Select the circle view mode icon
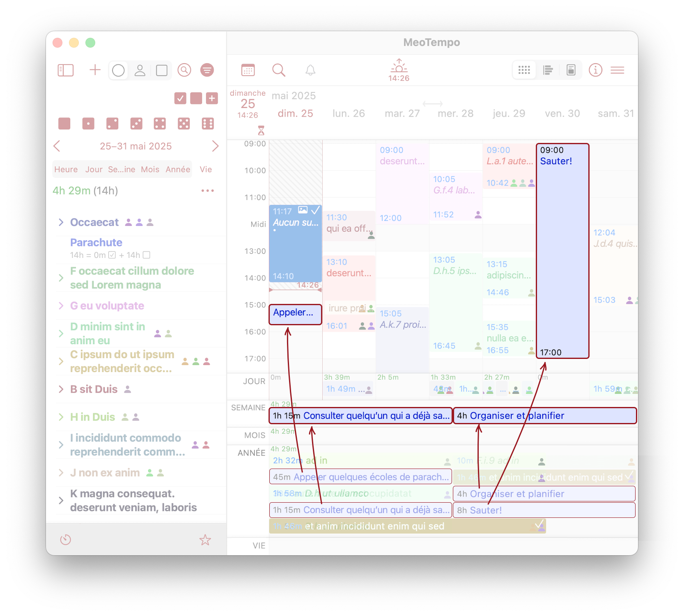The width and height of the screenshot is (684, 616). (x=118, y=70)
